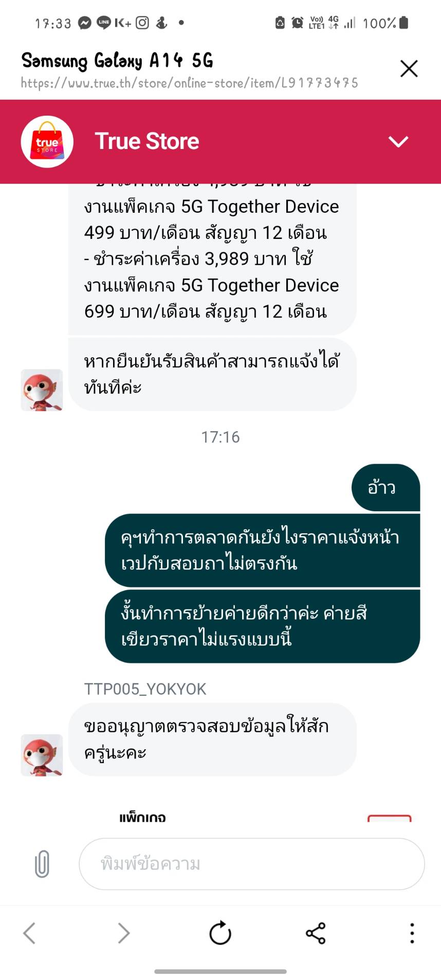
Task: Tap the mascot avatar beside หากยืนยันรับสินค้า message
Action: (x=42, y=390)
